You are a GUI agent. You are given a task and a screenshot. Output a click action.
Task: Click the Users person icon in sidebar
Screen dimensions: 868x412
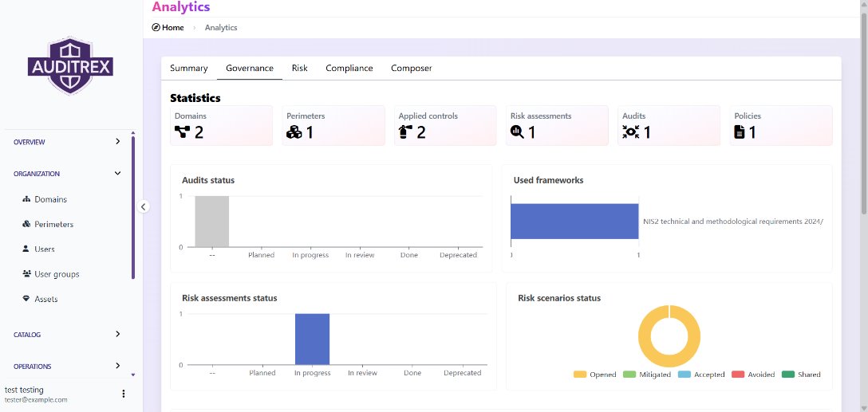coord(26,249)
